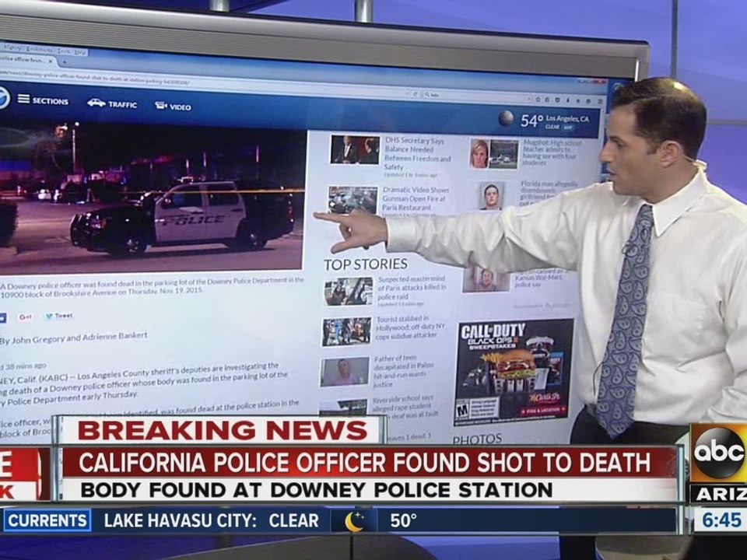The height and width of the screenshot is (560, 747).
Task: Open the DHS Secretary story thumbnail
Action: tap(355, 150)
